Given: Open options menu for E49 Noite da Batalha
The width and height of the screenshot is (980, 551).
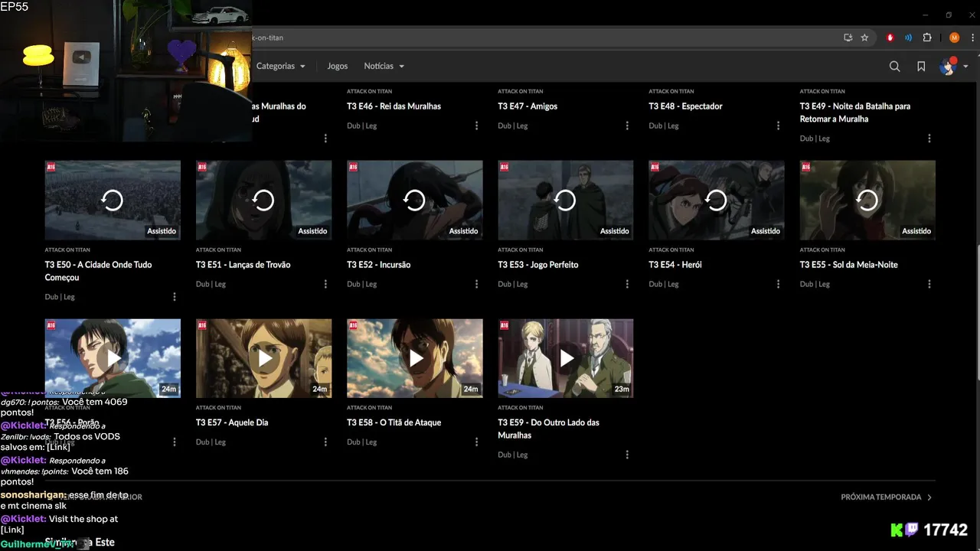Looking at the screenshot, I should click(929, 139).
